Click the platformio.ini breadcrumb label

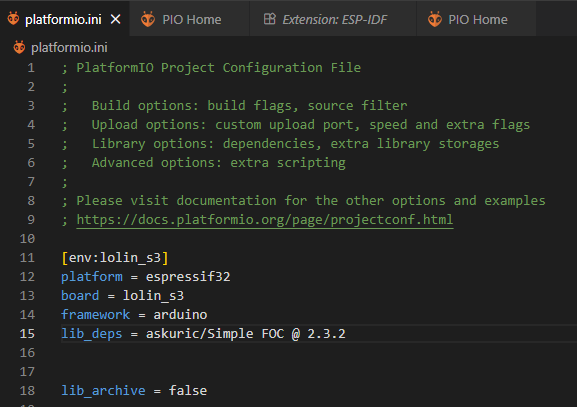[x=69, y=47]
